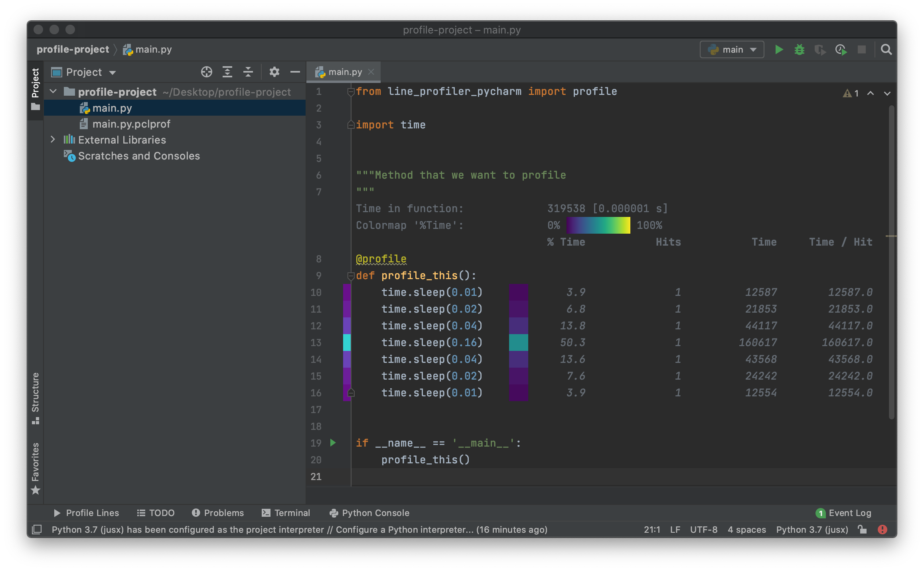Click the %Time colormap gradient
Screen dimensions: 924x571
pos(598,225)
